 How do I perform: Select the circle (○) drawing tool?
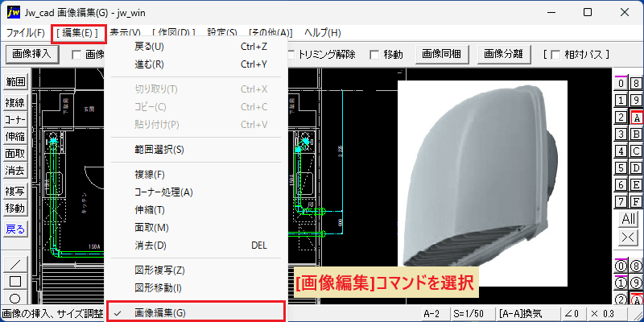click(15, 298)
